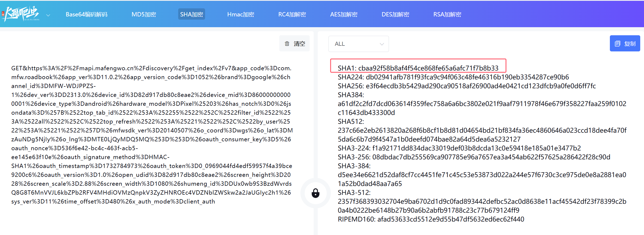This screenshot has height=235, width=644.
Task: Open the DES加解密 tab
Action: (x=395, y=15)
